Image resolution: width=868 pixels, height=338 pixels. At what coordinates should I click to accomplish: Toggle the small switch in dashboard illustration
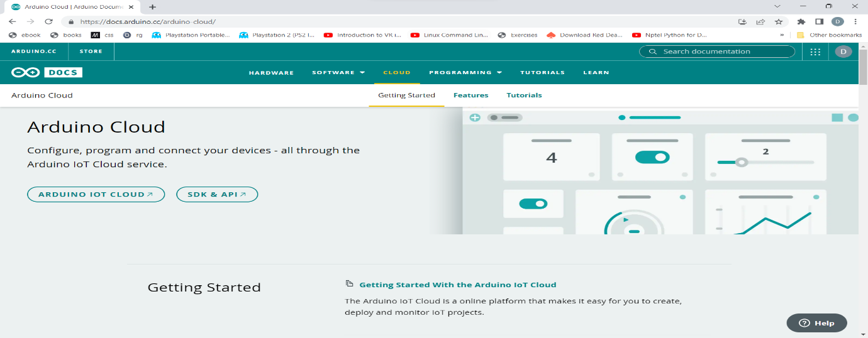click(x=533, y=204)
